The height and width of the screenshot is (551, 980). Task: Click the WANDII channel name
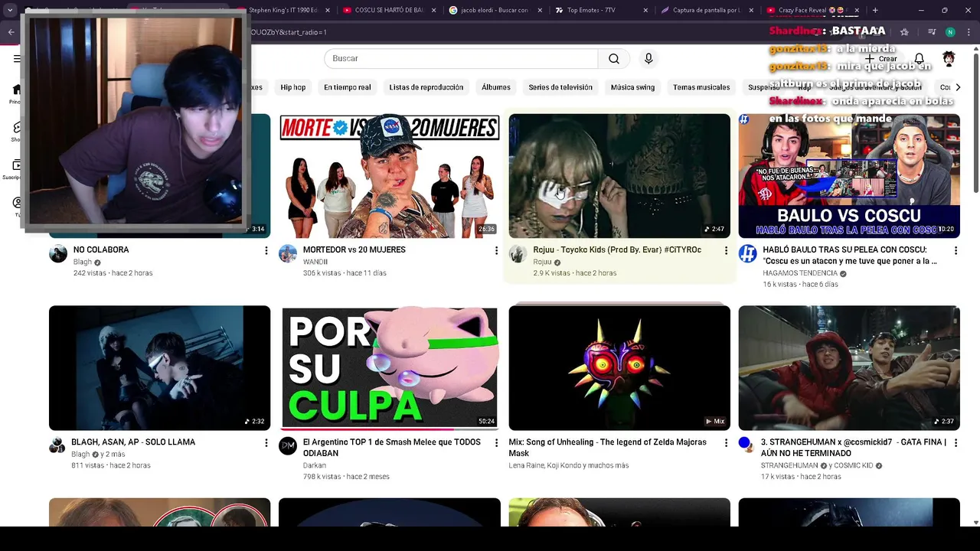[315, 262]
